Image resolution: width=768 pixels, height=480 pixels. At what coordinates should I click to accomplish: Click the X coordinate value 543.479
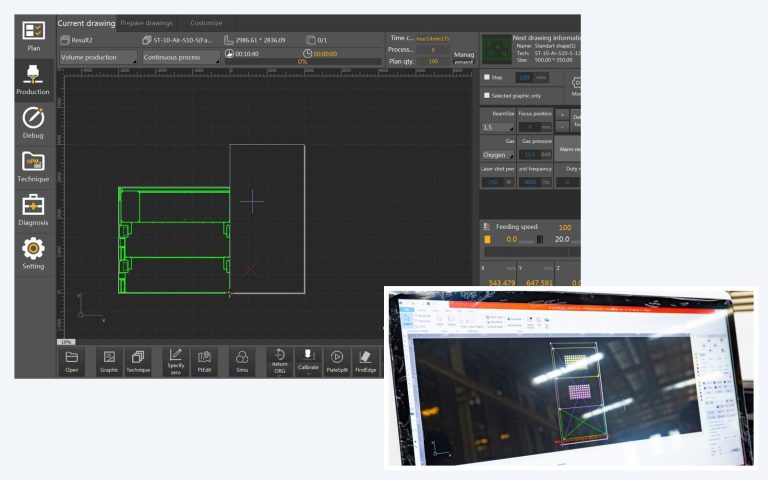(502, 283)
